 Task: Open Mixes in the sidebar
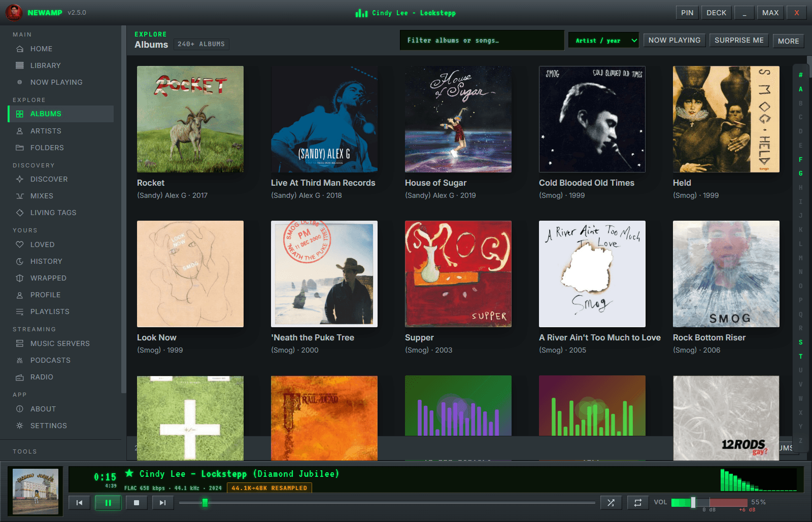click(60, 196)
